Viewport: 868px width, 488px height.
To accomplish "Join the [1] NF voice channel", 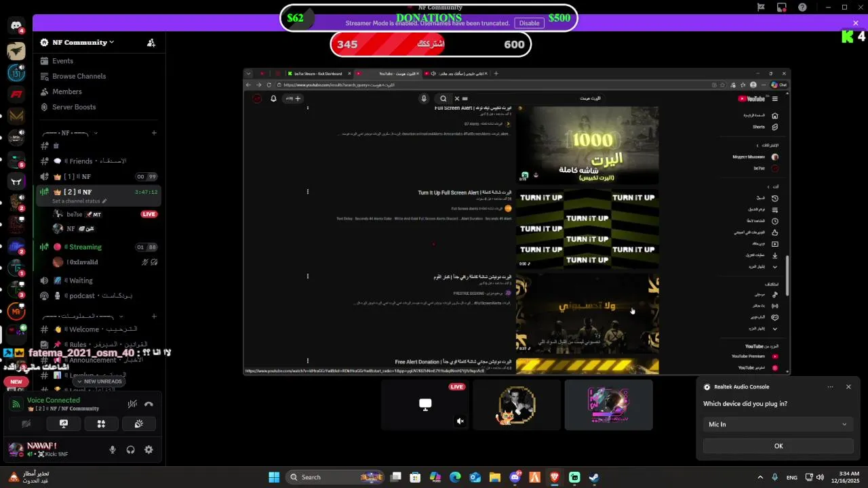I will (x=98, y=177).
